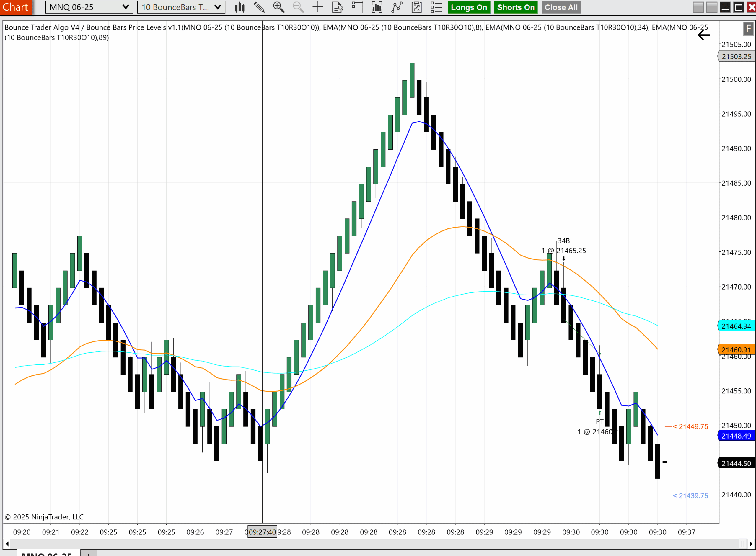This screenshot has height=556, width=756.
Task: Toggle the Longs On button
Action: [469, 7]
